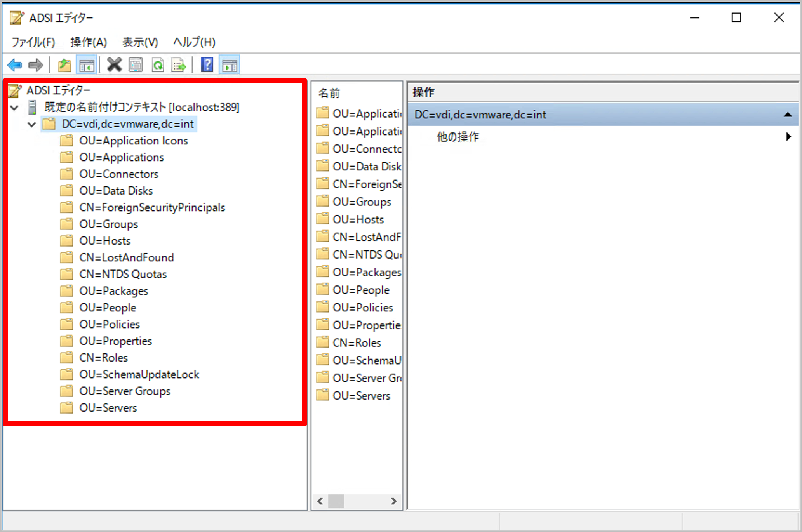Click the ADSI Editor title bar app icon
The height and width of the screenshot is (532, 802).
coord(17,18)
